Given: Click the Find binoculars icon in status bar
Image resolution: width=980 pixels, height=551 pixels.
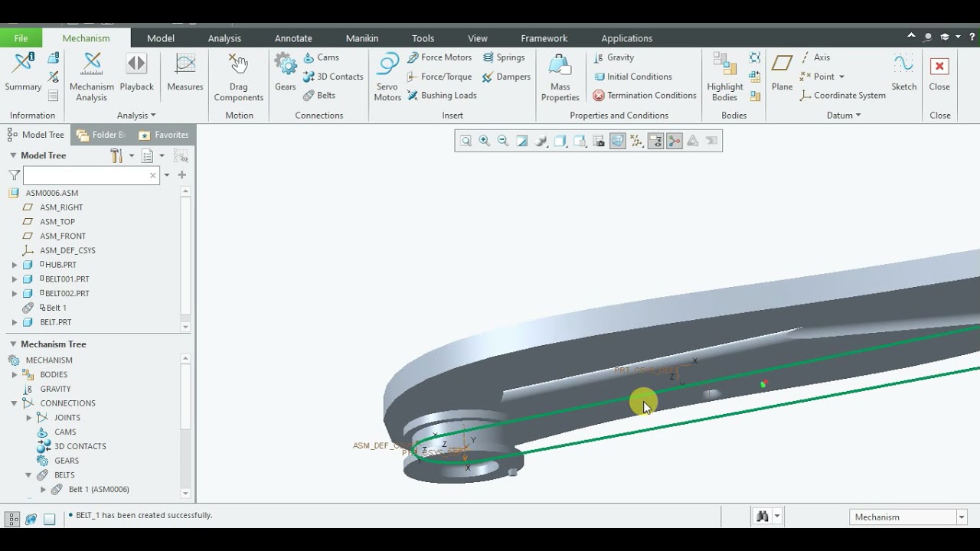Looking at the screenshot, I should point(763,517).
